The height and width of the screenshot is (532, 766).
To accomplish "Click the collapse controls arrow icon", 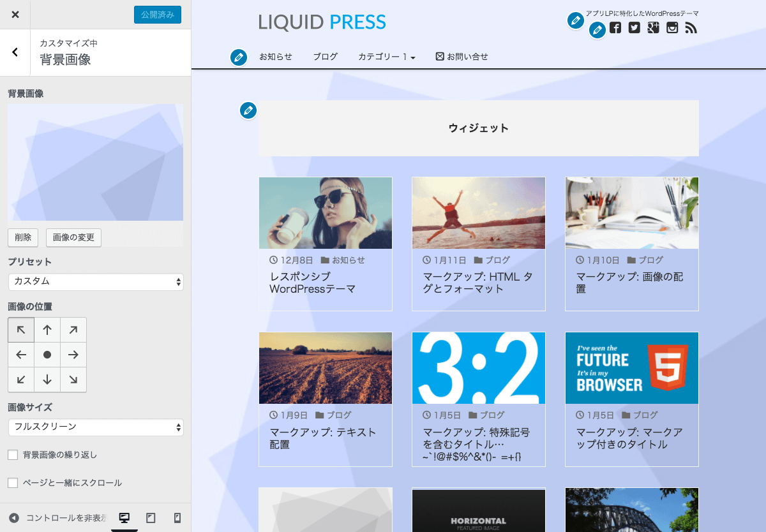I will [14, 518].
